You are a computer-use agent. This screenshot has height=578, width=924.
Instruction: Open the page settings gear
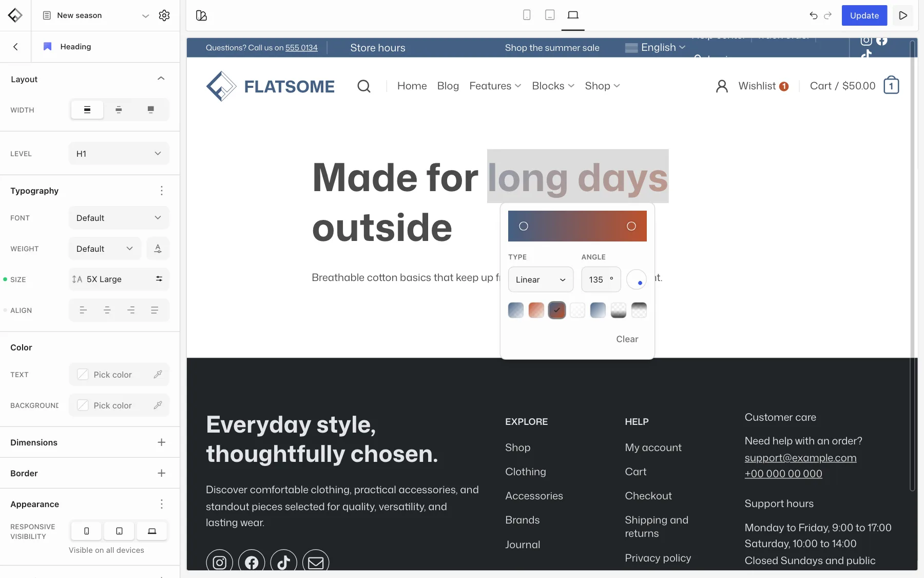(164, 15)
